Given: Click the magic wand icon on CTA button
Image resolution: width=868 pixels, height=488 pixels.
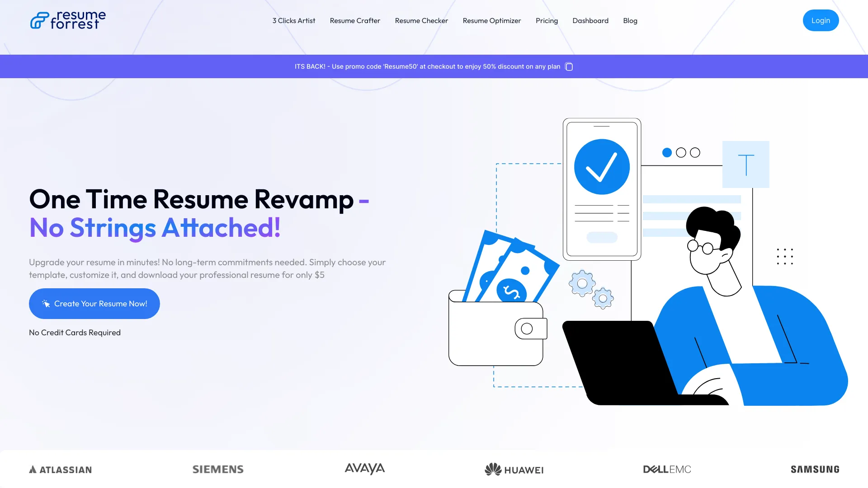Looking at the screenshot, I should (46, 303).
